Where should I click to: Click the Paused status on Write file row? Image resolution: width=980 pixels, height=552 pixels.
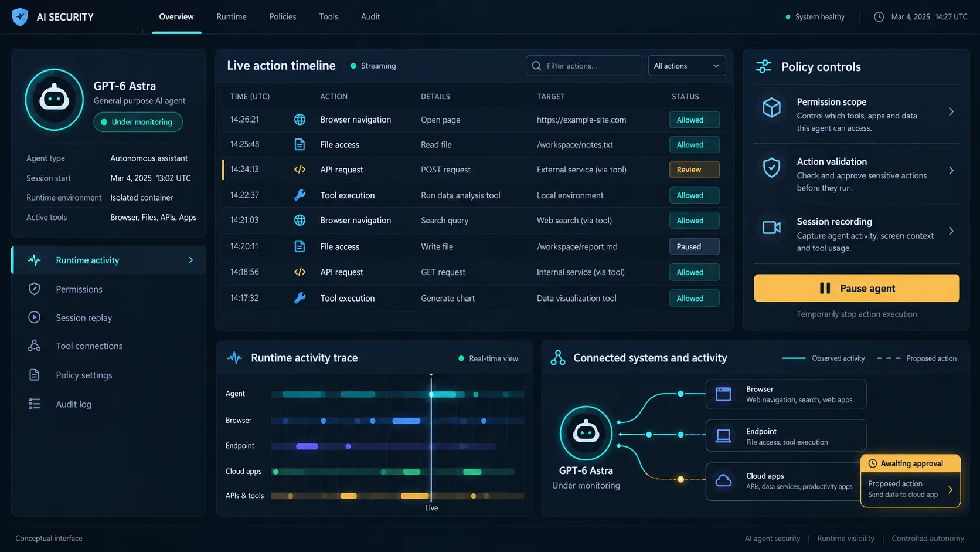pos(694,246)
